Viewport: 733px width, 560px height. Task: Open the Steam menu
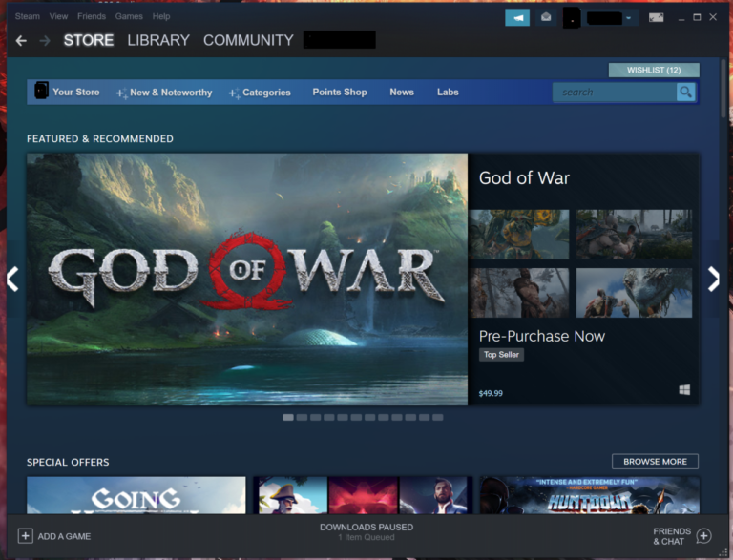click(27, 16)
